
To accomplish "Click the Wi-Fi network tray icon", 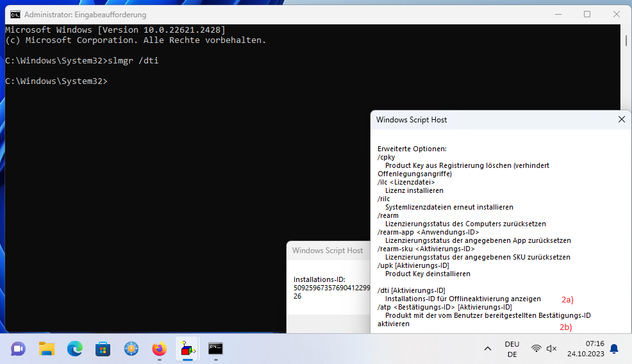I will [x=536, y=349].
